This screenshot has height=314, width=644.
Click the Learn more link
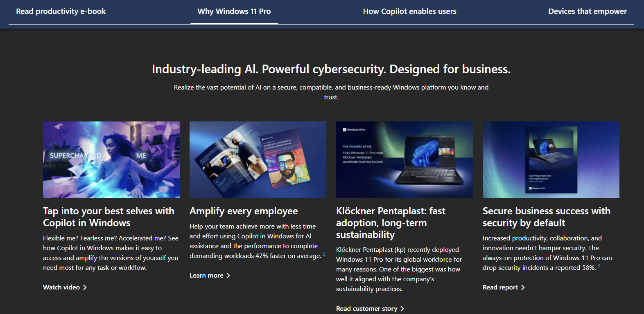point(206,276)
